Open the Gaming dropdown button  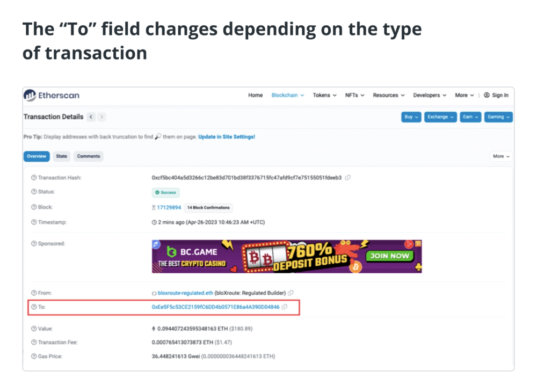point(498,117)
